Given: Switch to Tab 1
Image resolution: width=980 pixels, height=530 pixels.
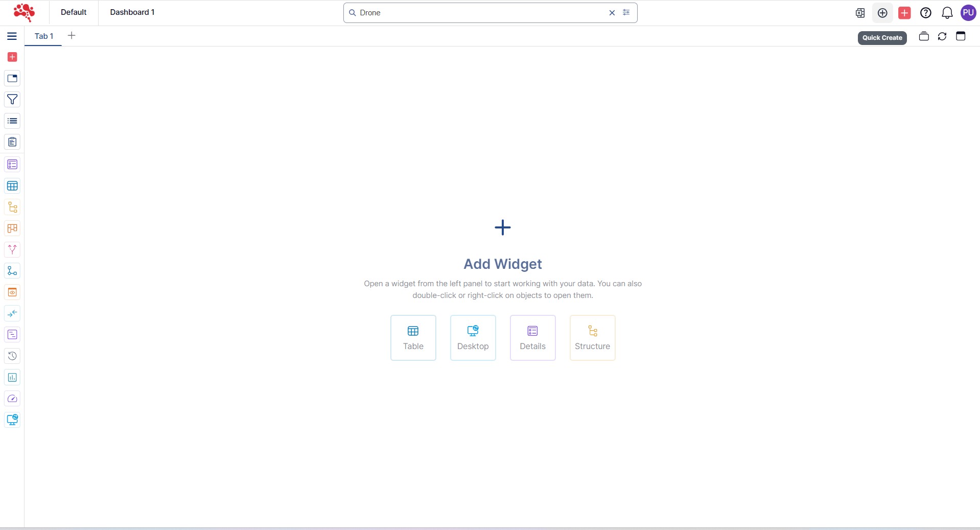Looking at the screenshot, I should (x=43, y=36).
